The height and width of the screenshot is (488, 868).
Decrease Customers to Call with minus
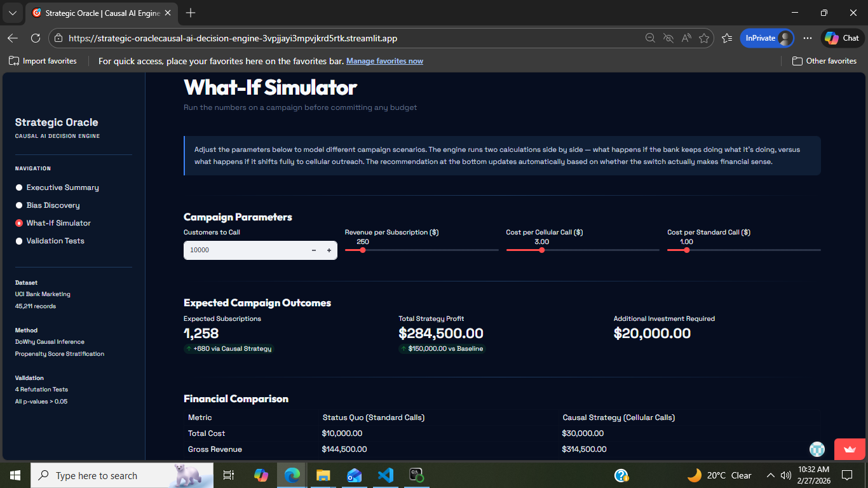click(314, 250)
